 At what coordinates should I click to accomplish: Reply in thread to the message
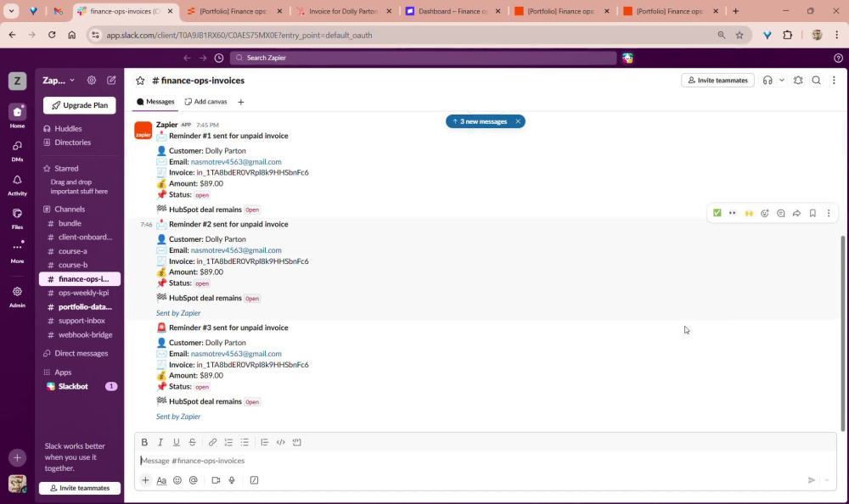pos(781,213)
